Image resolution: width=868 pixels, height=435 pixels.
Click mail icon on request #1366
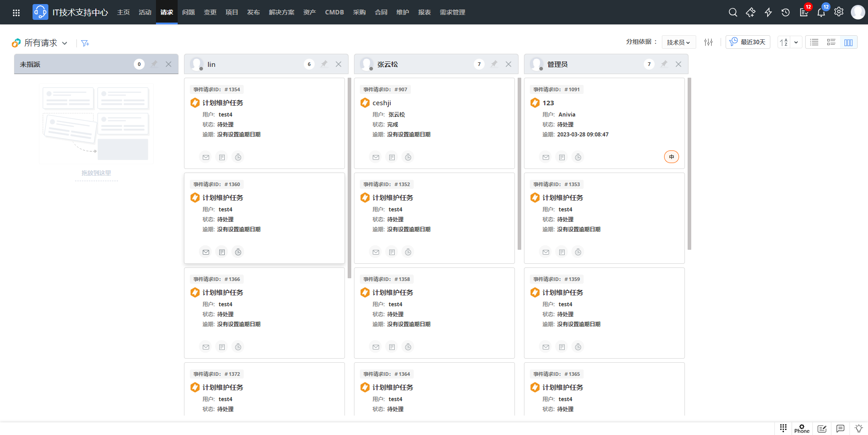(x=206, y=347)
